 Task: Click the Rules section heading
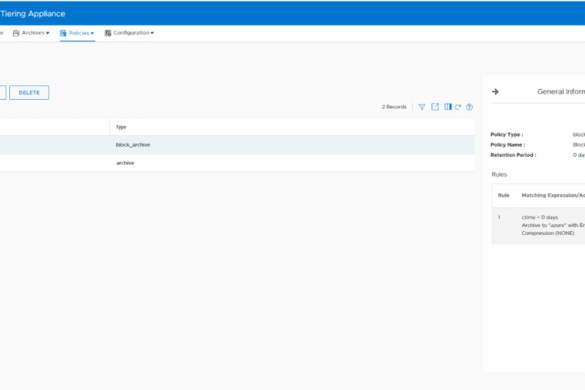click(499, 174)
